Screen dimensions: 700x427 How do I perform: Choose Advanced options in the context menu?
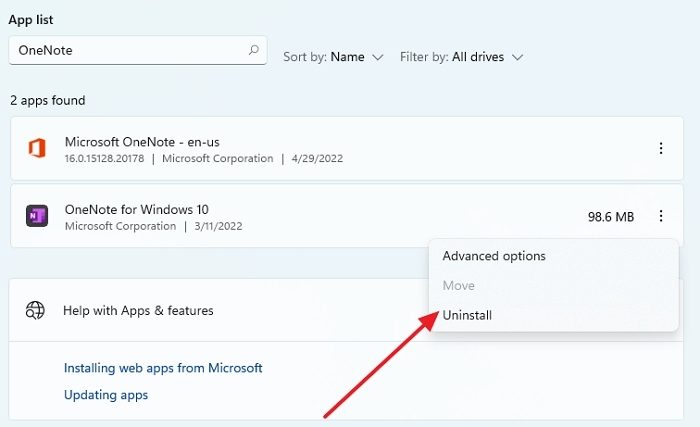pos(494,256)
